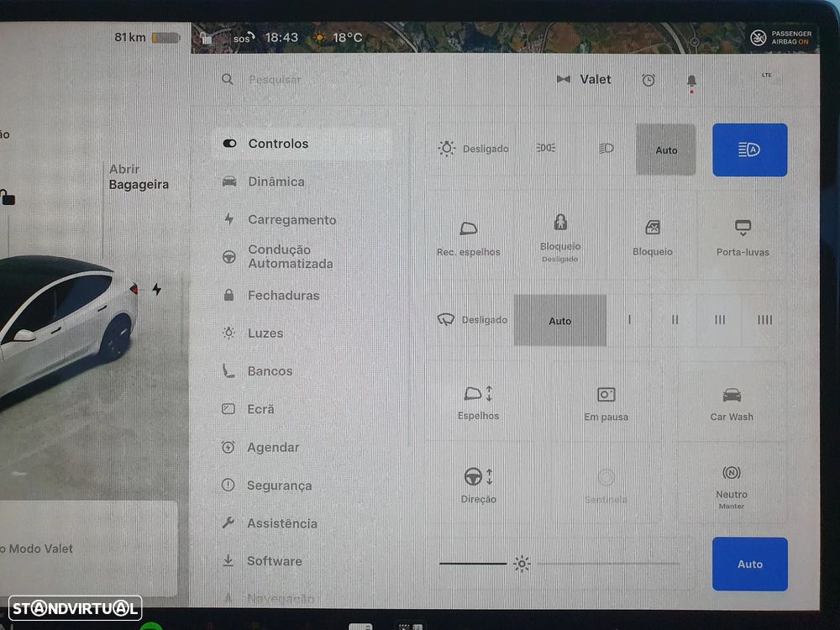Activate Car Wash mode
Viewport: 840px width, 630px height.
pyautogui.click(x=732, y=405)
